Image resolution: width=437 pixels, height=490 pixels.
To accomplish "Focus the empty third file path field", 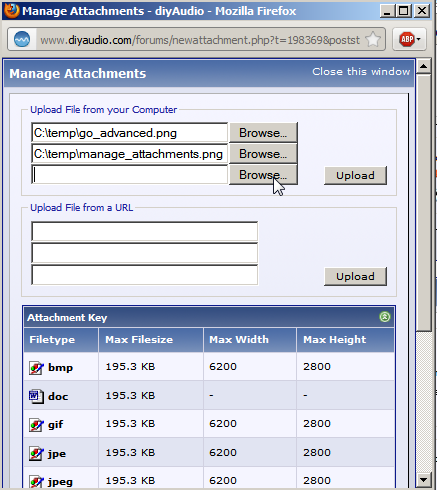I will click(x=129, y=174).
